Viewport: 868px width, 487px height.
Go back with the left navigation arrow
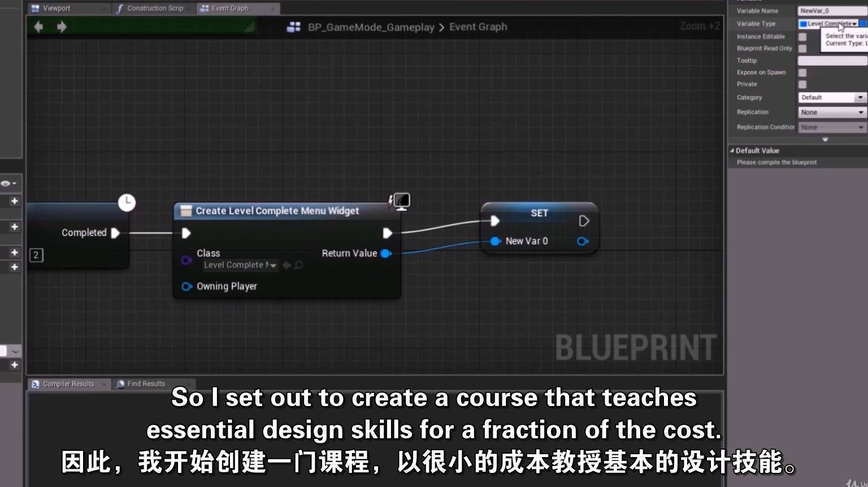tap(38, 27)
